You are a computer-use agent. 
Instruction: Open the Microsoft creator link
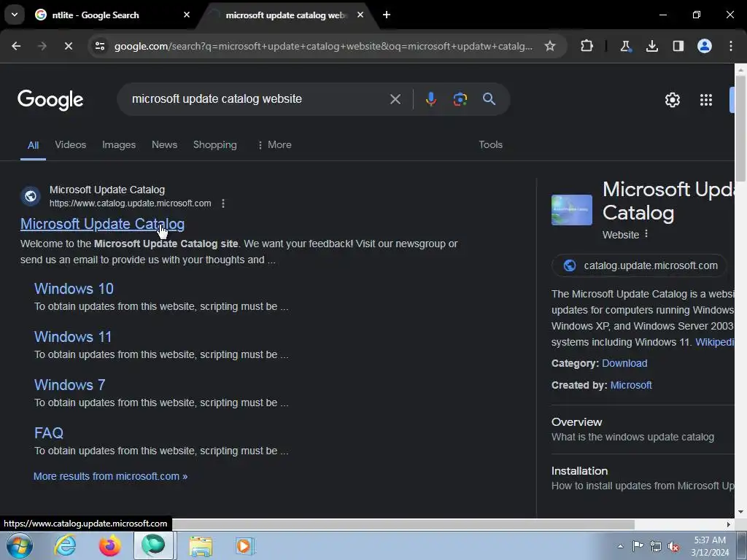click(x=631, y=385)
